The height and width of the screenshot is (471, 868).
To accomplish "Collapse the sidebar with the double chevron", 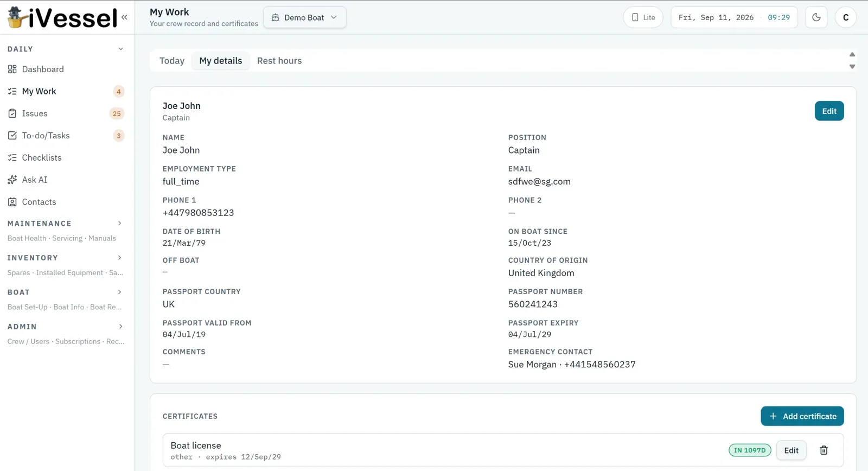I will [124, 17].
